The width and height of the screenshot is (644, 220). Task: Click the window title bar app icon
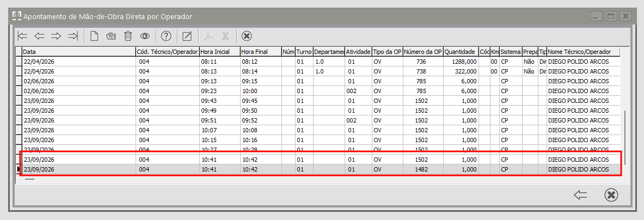[16, 16]
